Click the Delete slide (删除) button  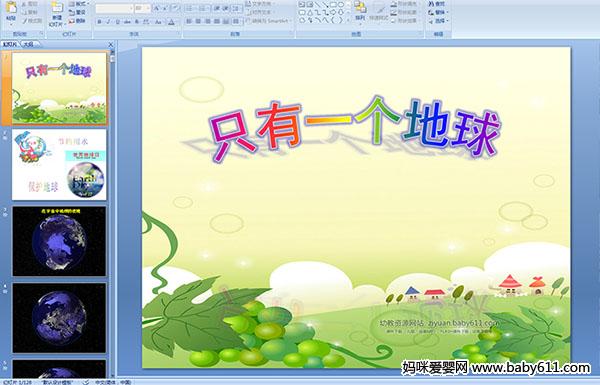78,21
